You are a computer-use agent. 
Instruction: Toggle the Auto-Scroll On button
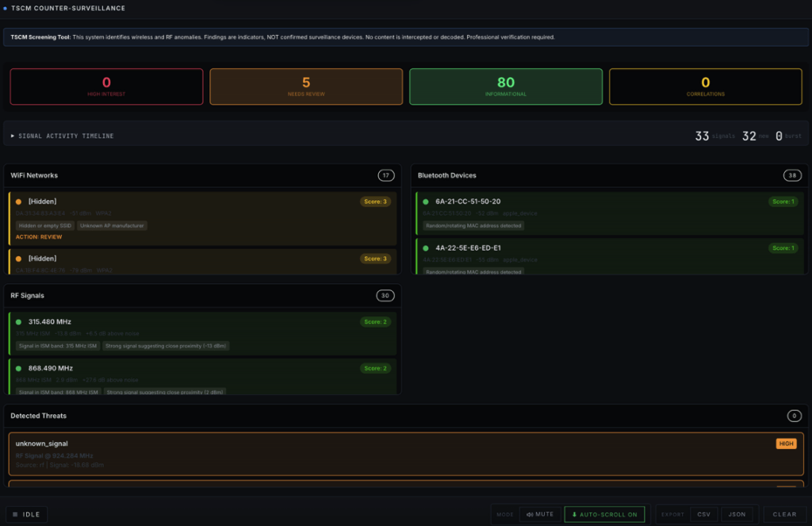(x=604, y=514)
